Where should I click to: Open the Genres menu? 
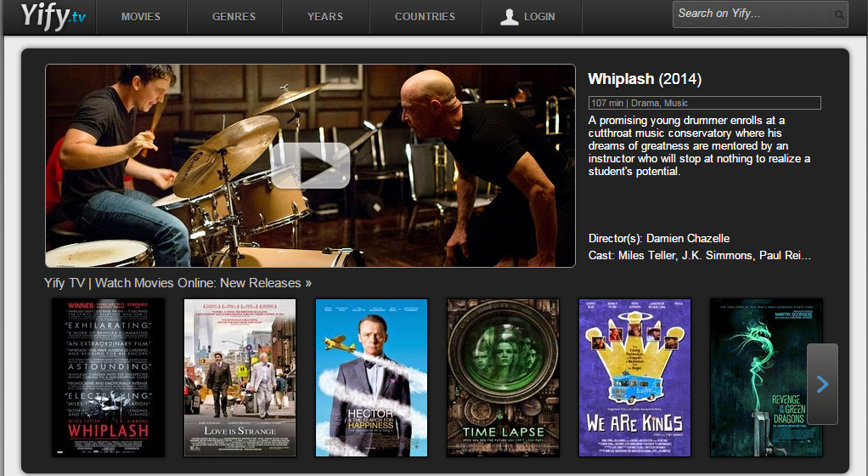point(234,17)
